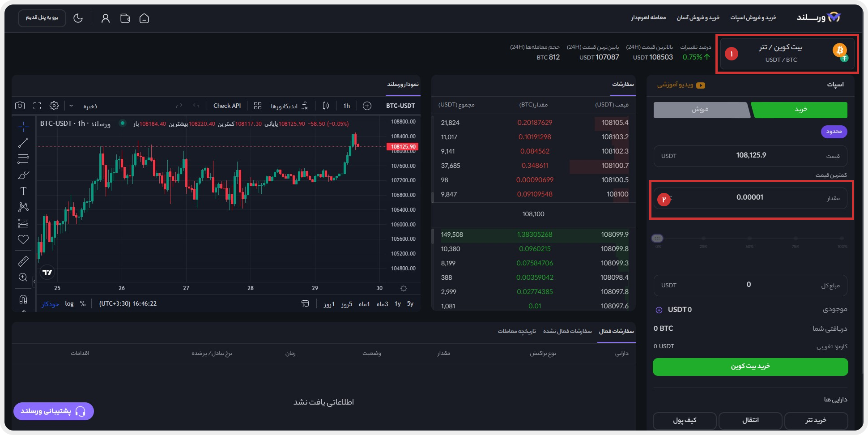Open the 1h timeframe selector

346,106
